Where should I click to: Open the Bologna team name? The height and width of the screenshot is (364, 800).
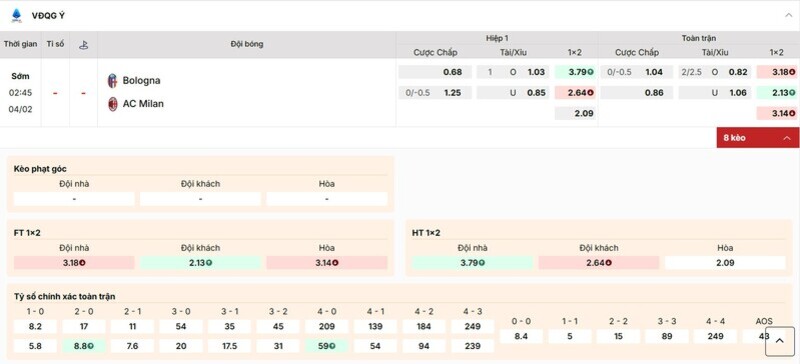(x=141, y=81)
